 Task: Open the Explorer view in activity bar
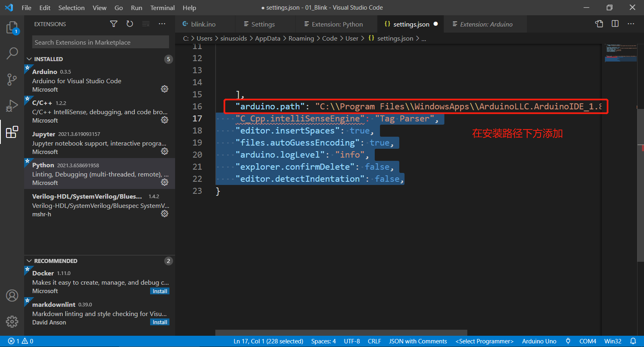(12, 28)
